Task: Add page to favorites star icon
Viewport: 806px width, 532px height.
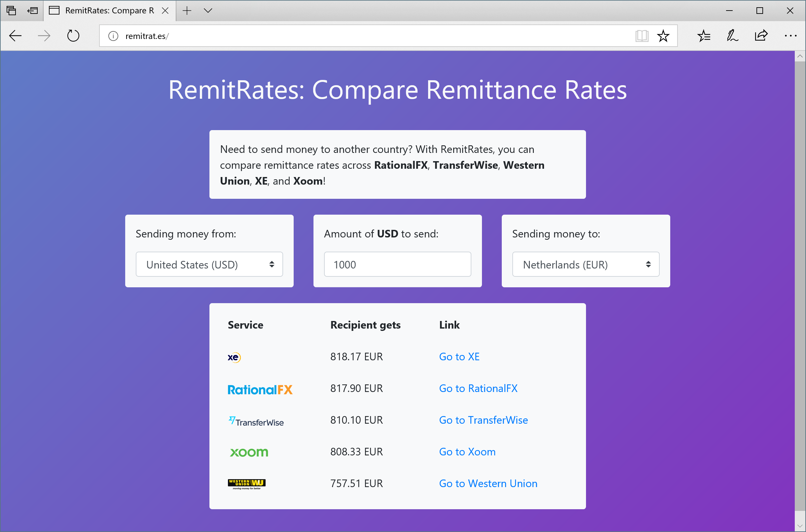Action: click(x=663, y=36)
